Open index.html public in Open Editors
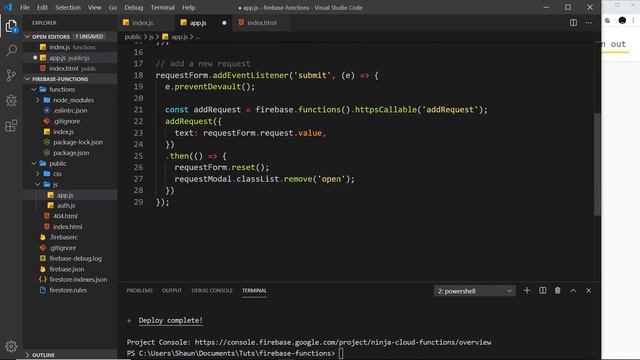This screenshot has width=640, height=360. point(70,69)
